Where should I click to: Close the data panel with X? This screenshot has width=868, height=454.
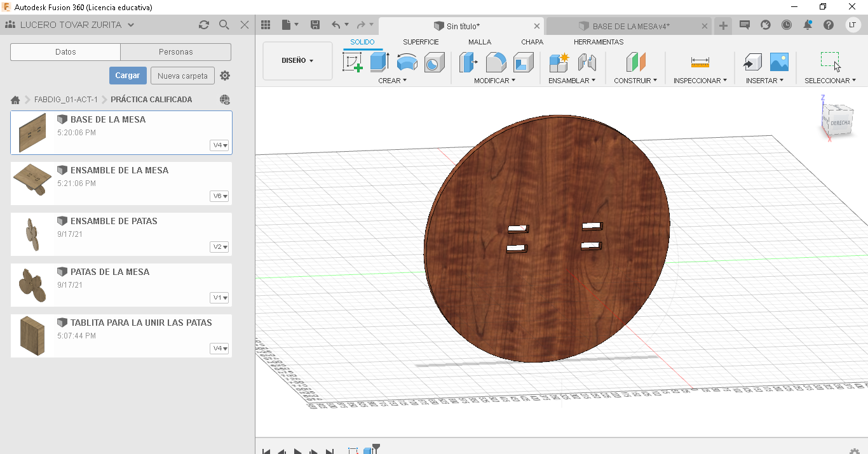[x=245, y=25]
